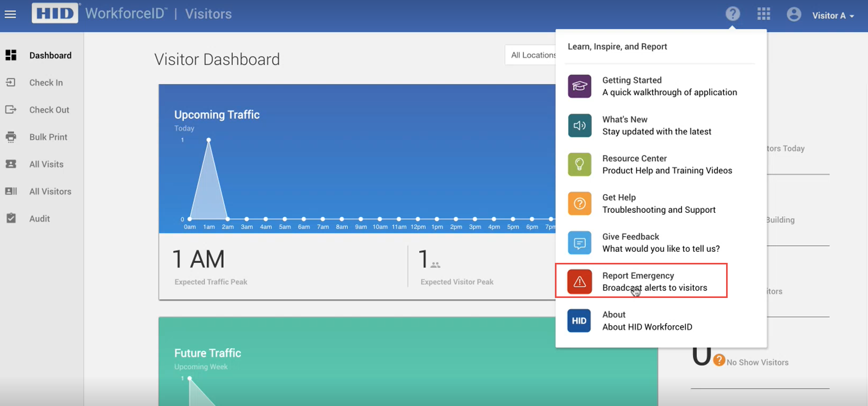
Task: Click the Future Traffic card title
Action: coord(208,353)
